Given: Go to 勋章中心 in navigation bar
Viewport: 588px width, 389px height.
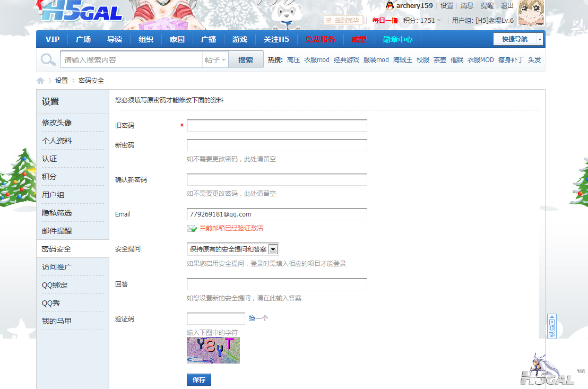Looking at the screenshot, I should (397, 39).
